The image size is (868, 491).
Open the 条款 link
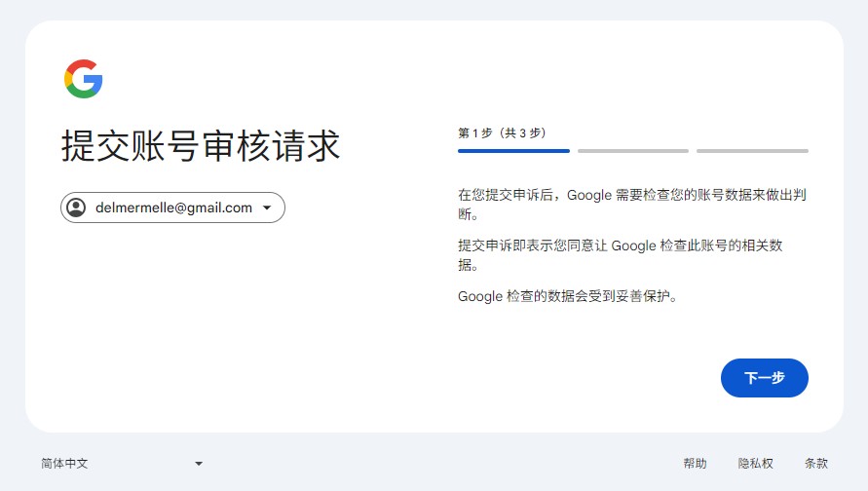coord(816,464)
